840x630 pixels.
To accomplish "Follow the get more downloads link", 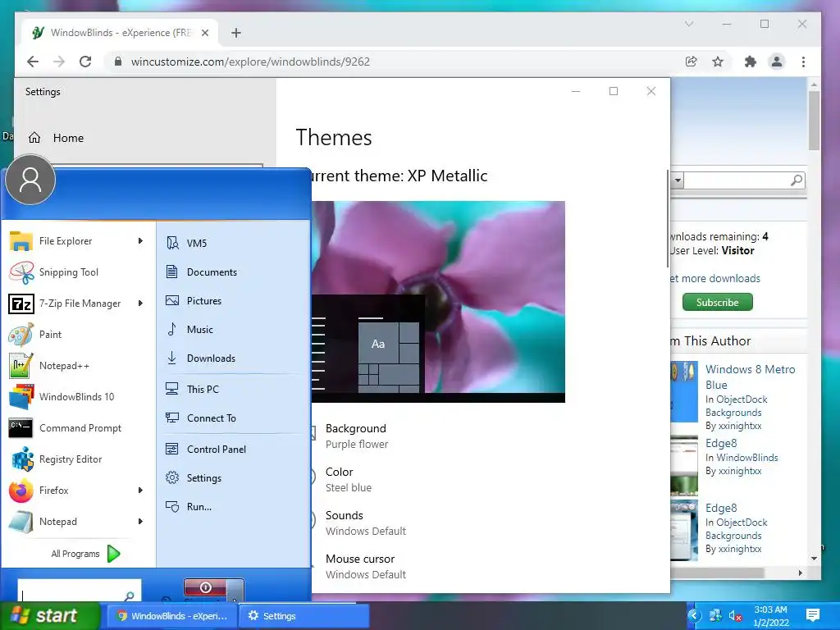I will 715,279.
